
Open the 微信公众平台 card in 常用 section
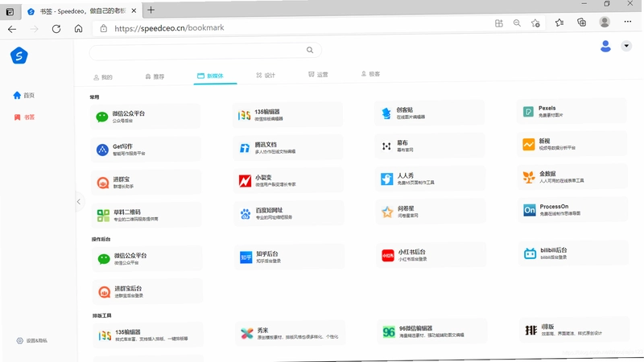coord(145,117)
